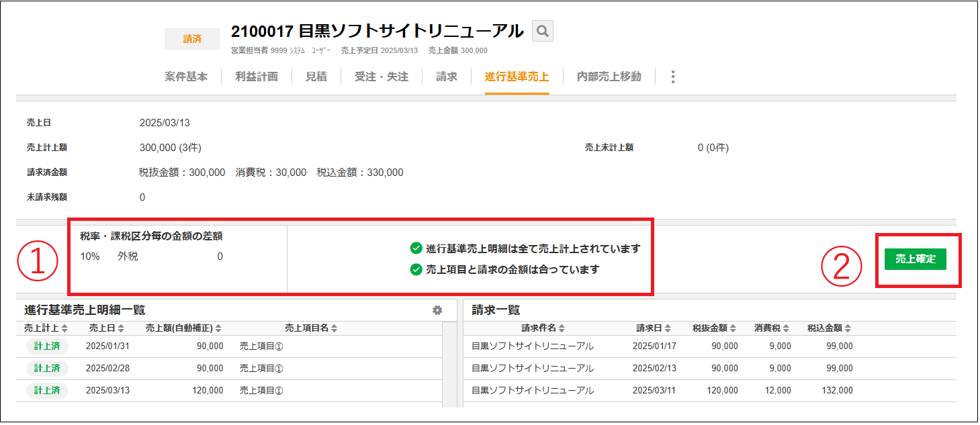Switch to the 案件基本 tab
Screen dimensions: 980x425
(186, 77)
